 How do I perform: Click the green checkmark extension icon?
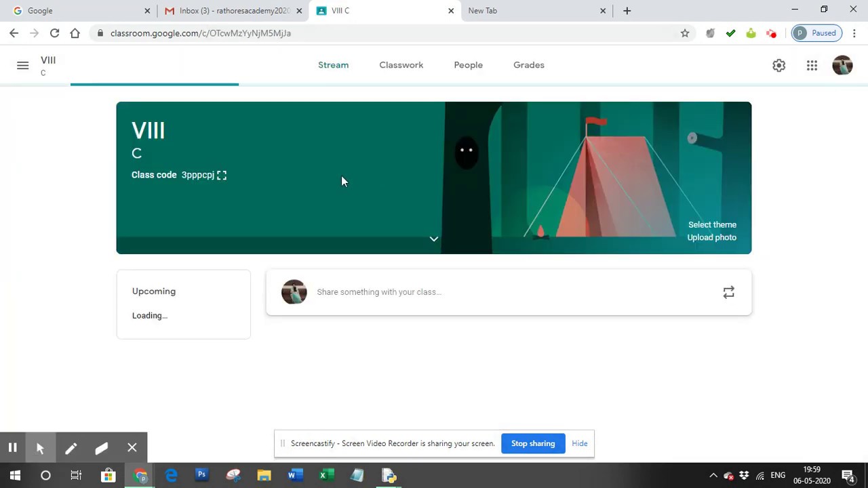tap(730, 33)
